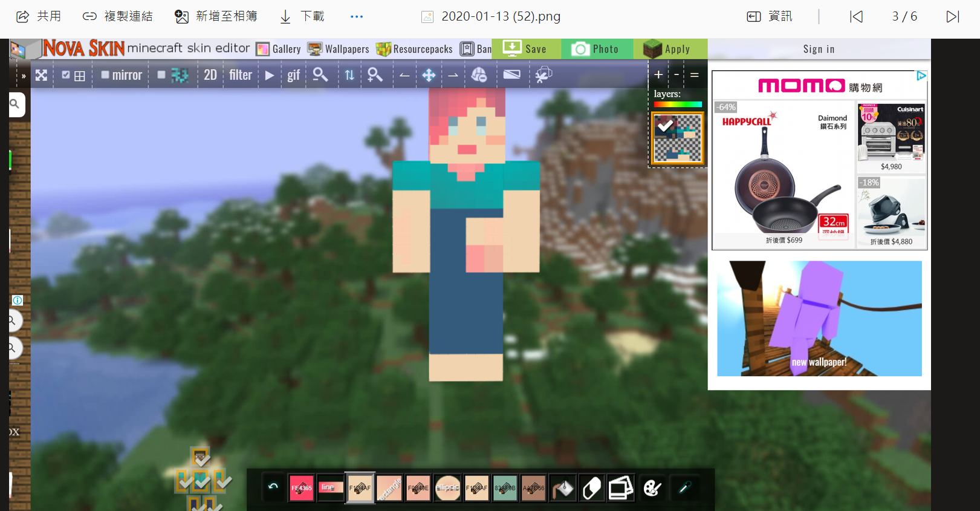This screenshot has width=980, height=511.
Task: Select the F0B49E peach color pencil
Action: click(418, 488)
